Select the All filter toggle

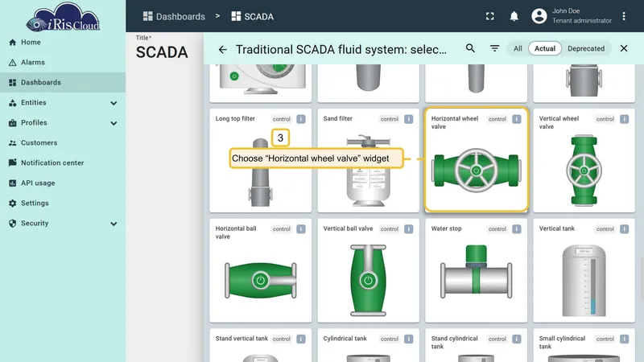tap(518, 48)
